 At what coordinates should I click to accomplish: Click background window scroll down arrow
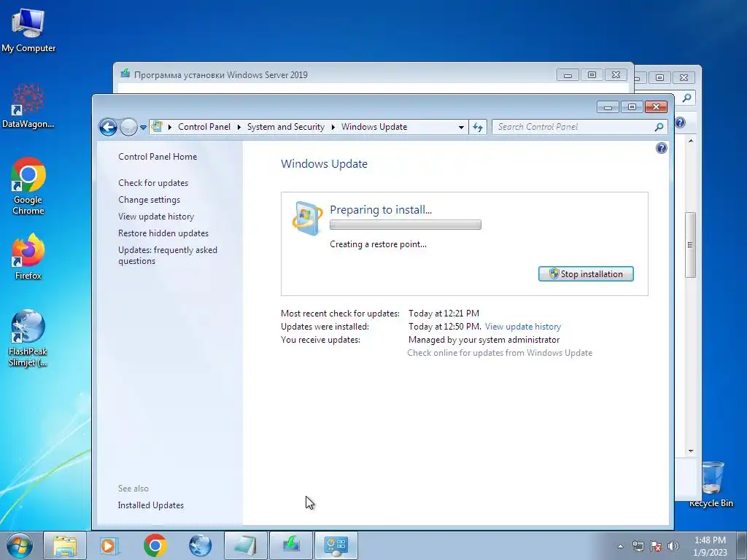pos(691,451)
